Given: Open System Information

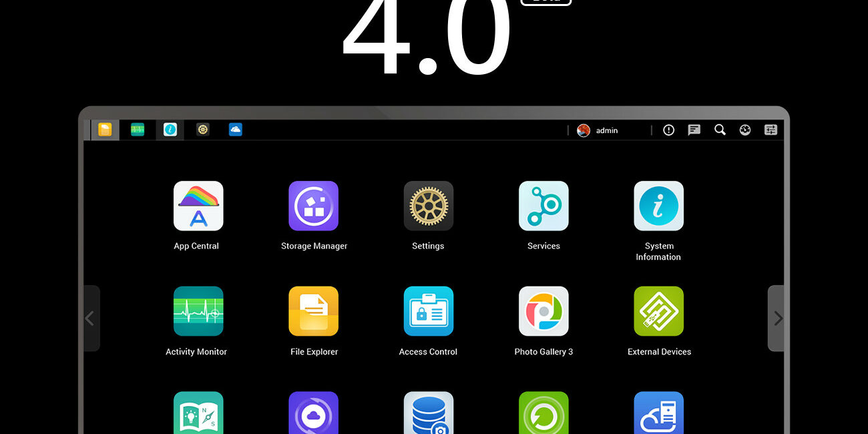Looking at the screenshot, I should coord(658,206).
